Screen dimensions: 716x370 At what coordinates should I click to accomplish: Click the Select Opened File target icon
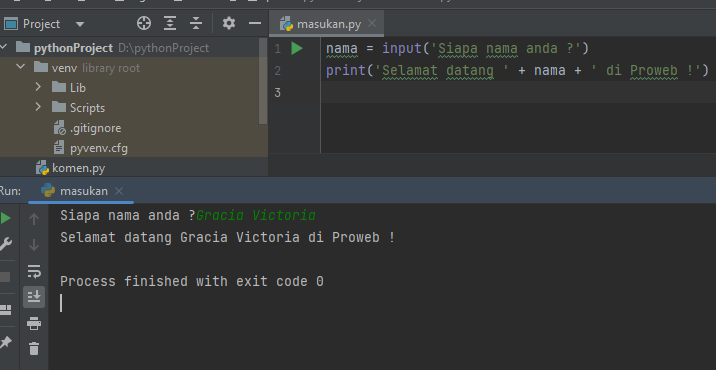(x=144, y=23)
